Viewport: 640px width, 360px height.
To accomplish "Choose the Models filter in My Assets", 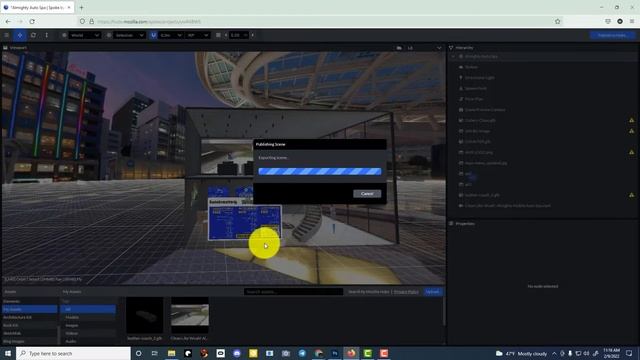I will click(88, 317).
